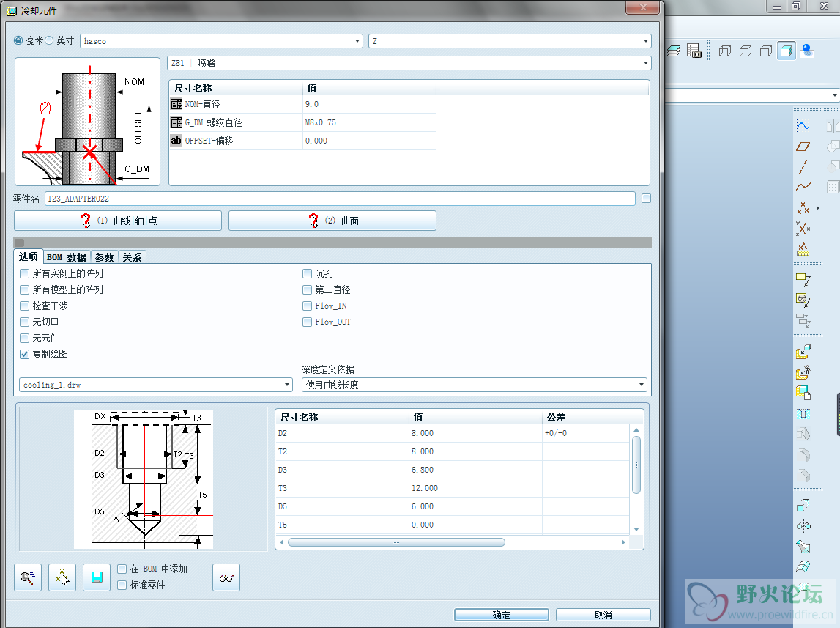The width and height of the screenshot is (840, 628).
Task: Open layers icon in main window toolbar
Action: tap(674, 51)
